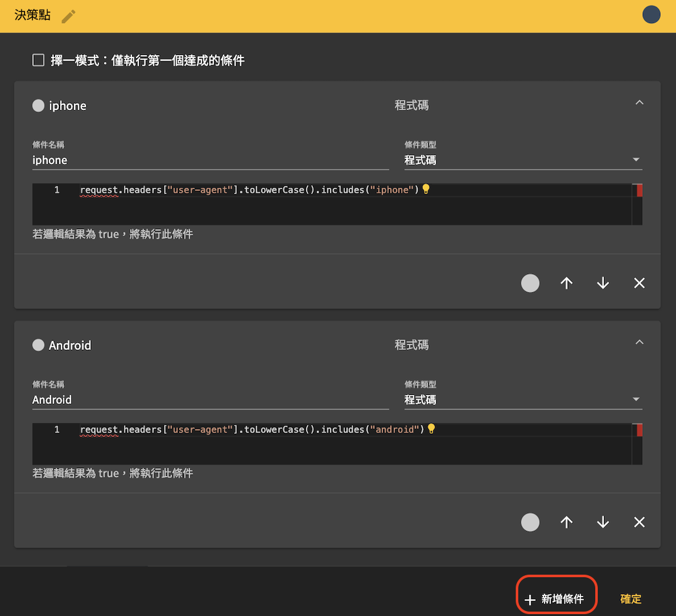Edit the iphone condition name field

point(210,160)
